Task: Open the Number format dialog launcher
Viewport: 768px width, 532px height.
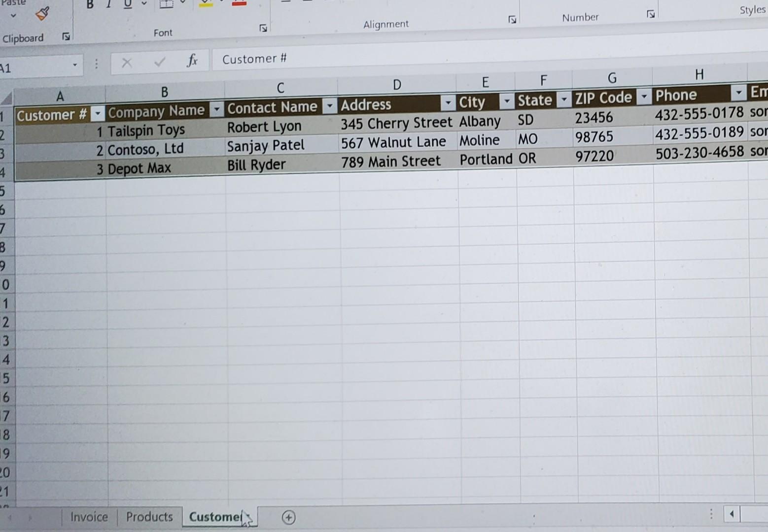Action: [651, 15]
